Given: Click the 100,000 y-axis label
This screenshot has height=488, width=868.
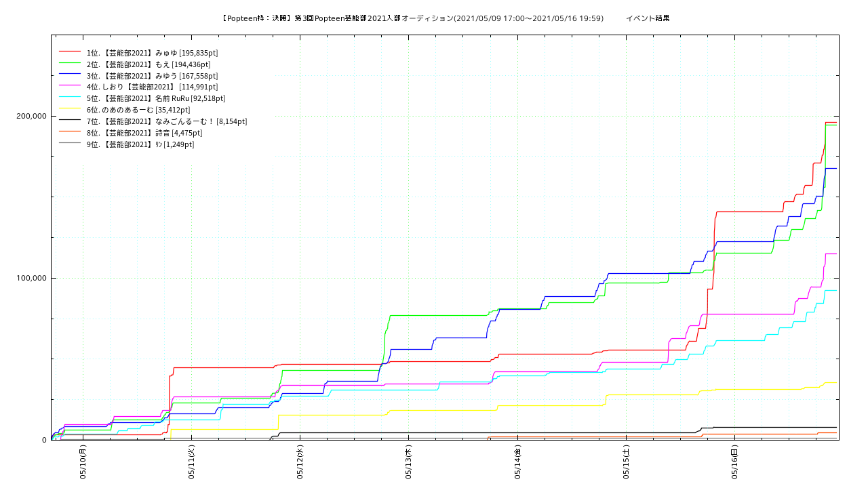Looking at the screenshot, I should tap(31, 278).
